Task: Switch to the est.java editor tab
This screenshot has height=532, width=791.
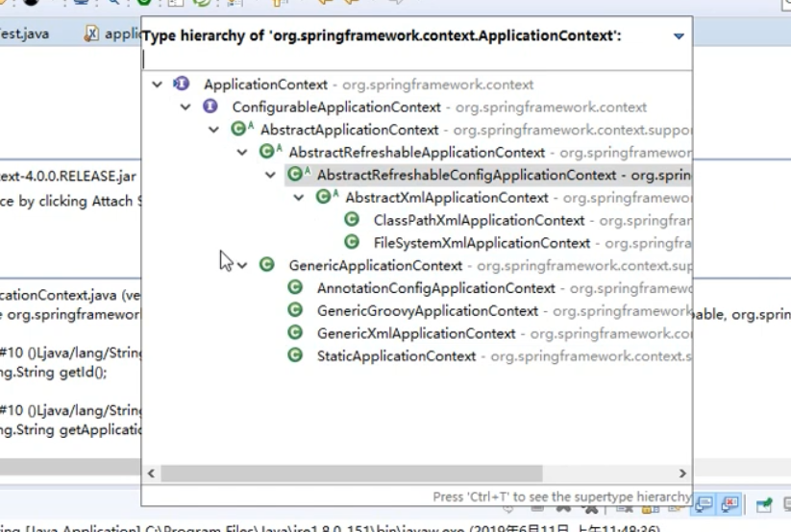Action: (x=25, y=35)
